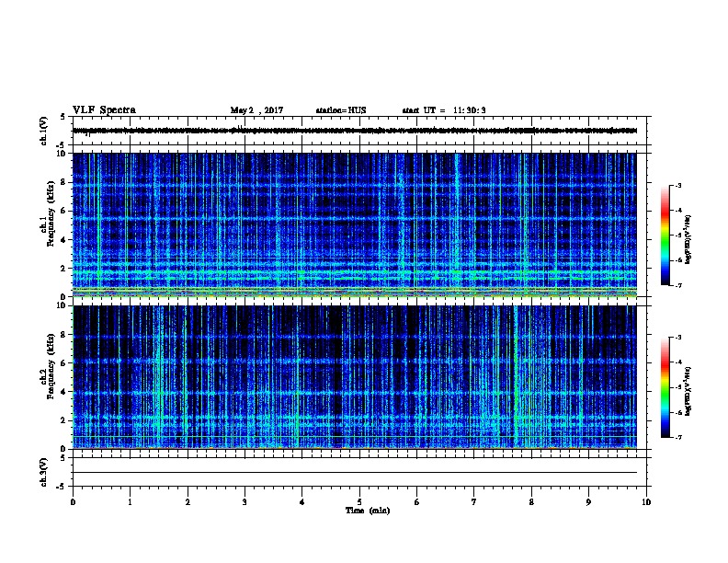The height and width of the screenshot is (563, 728).
Task: Click inside the ch.1 frequency spectrogram
Action: (x=355, y=224)
